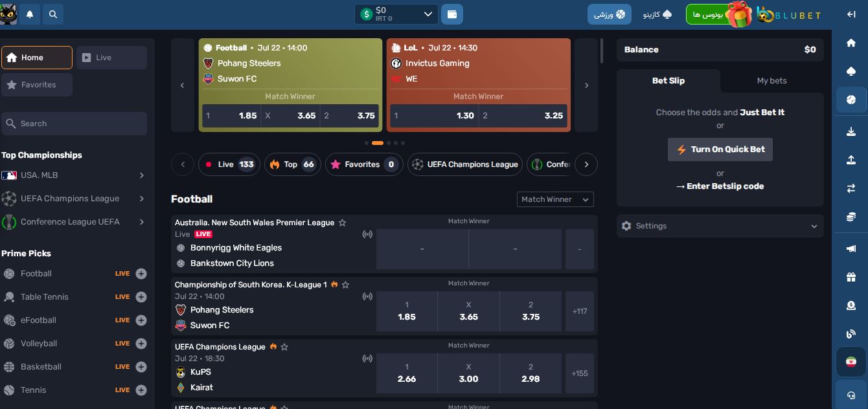The height and width of the screenshot is (409, 868).
Task: Go to home icon in right sidebar
Action: [851, 43]
